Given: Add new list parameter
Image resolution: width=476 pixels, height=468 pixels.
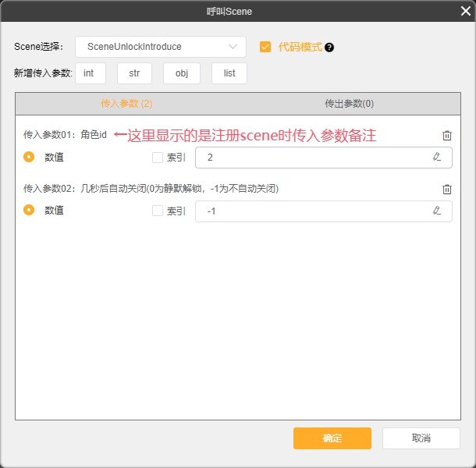Looking at the screenshot, I should click(x=229, y=73).
